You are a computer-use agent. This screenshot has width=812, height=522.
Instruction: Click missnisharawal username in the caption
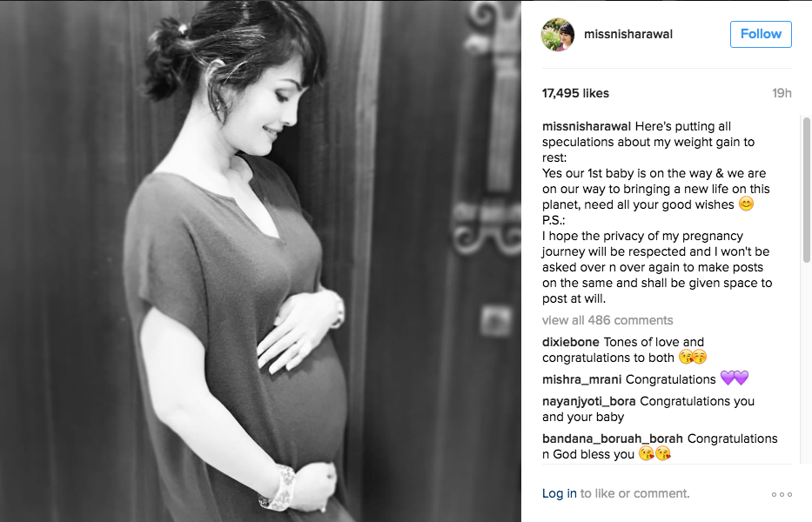(x=587, y=126)
